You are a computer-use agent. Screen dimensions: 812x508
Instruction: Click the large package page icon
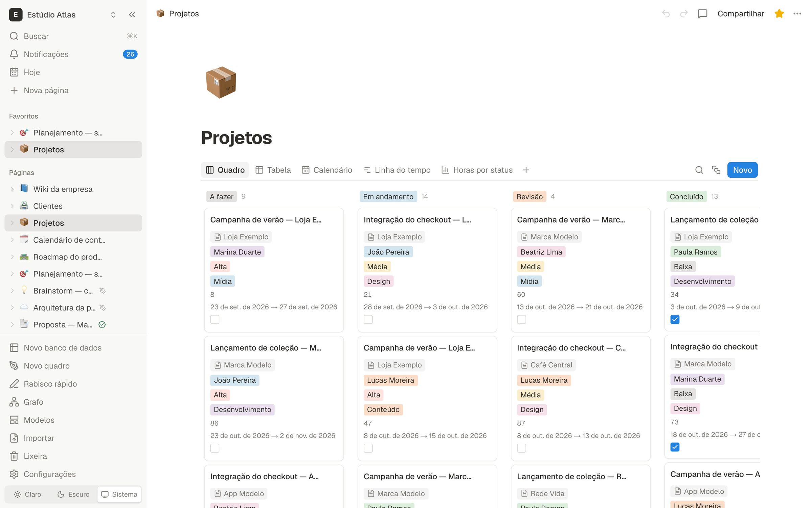pyautogui.click(x=221, y=82)
